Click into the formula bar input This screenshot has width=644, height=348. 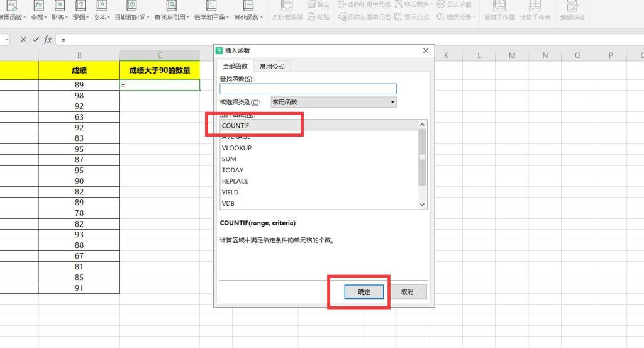tap(349, 40)
